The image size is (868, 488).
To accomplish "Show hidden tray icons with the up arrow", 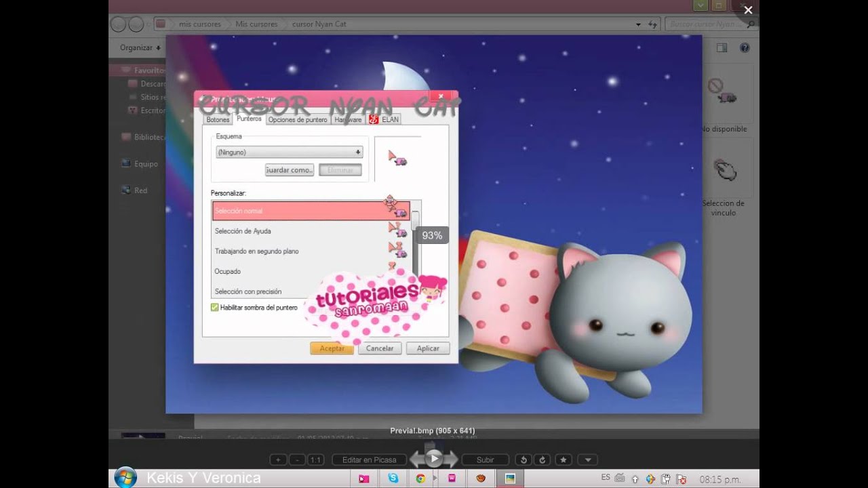I will tap(635, 479).
